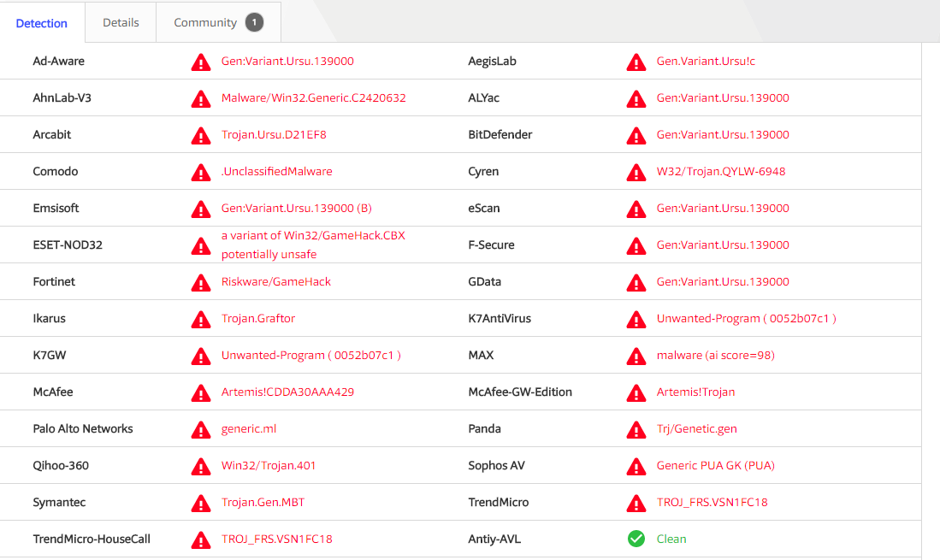Click the Generic PUA GK (PUA) result
The width and height of the screenshot is (940, 560).
[715, 466]
